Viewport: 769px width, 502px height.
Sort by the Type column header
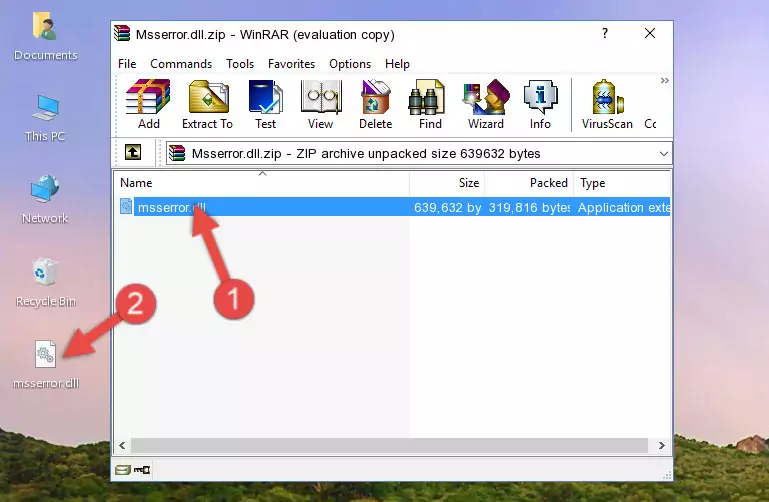pos(622,183)
